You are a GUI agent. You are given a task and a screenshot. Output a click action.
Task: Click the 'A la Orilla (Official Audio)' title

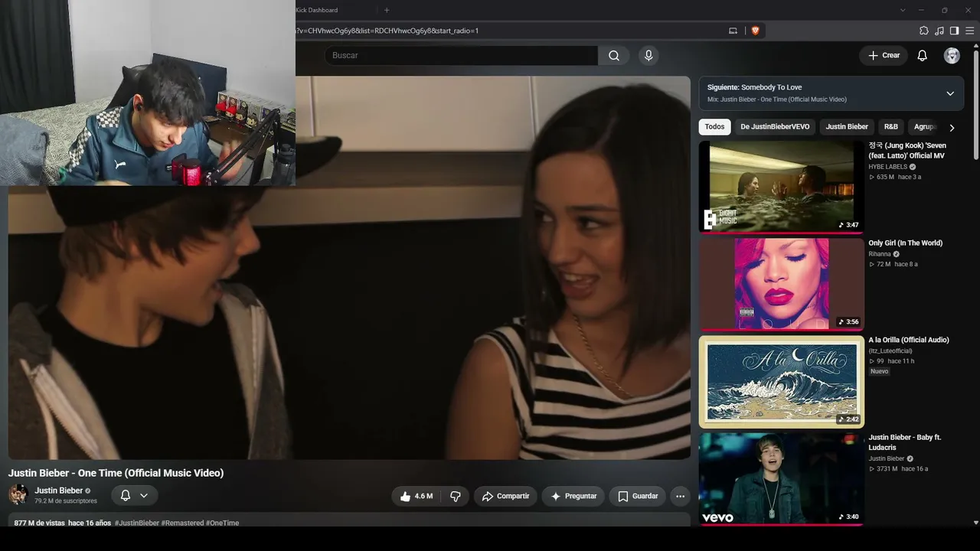[909, 340]
